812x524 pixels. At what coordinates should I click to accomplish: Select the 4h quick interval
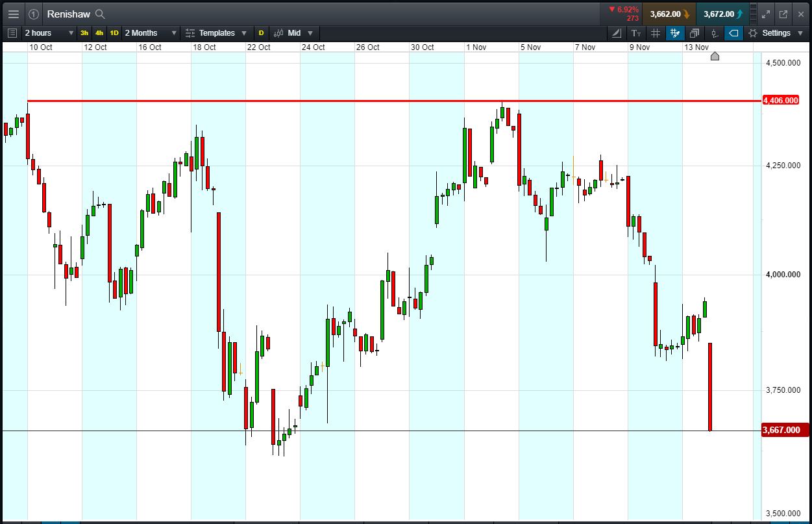point(99,33)
